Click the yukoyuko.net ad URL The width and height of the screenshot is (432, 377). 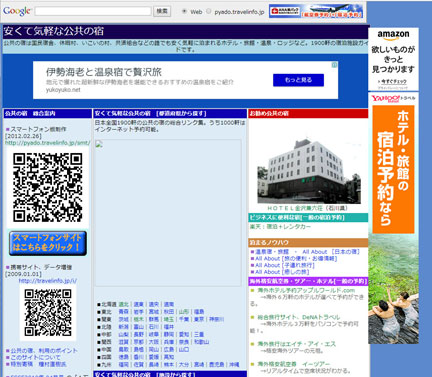coord(63,90)
